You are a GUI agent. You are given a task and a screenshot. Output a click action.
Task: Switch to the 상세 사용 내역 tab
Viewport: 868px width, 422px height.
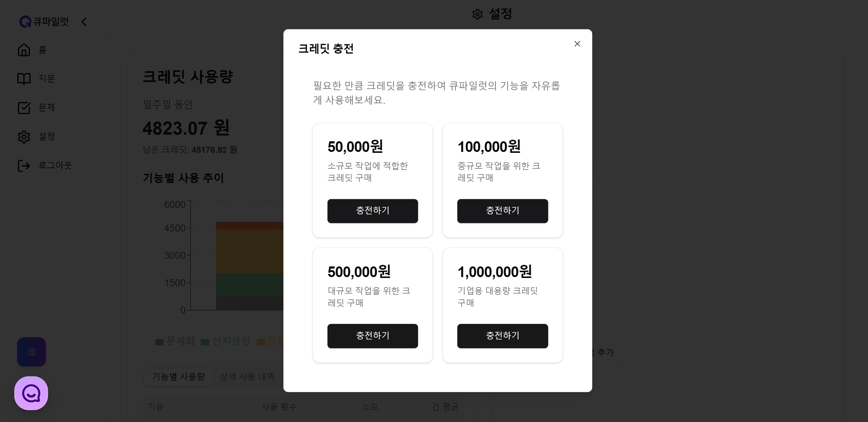(x=247, y=376)
